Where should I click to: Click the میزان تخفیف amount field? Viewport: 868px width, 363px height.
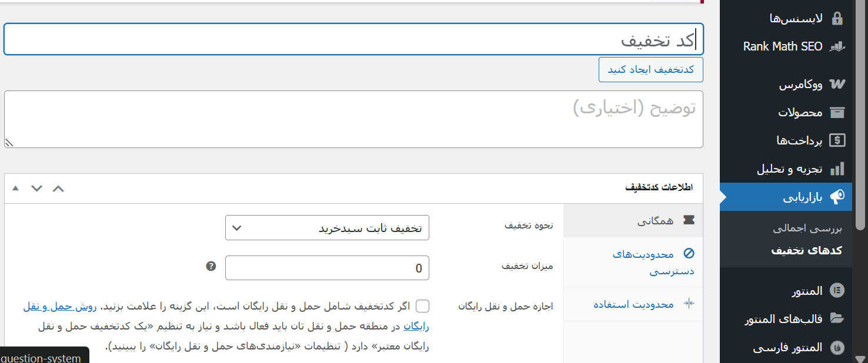tap(327, 268)
